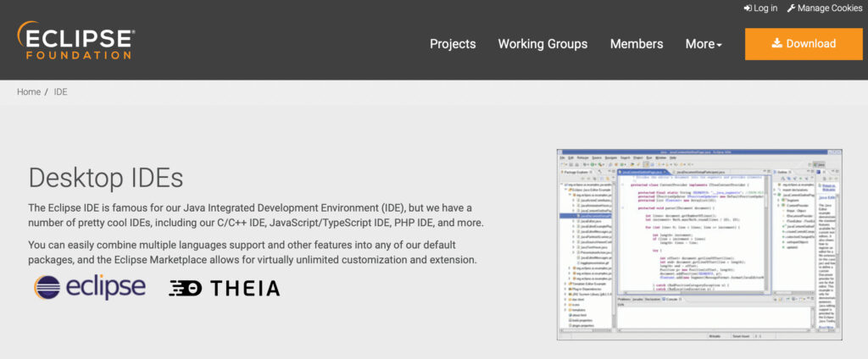
Task: Click the Eclipse Foundation logo
Action: 75,41
